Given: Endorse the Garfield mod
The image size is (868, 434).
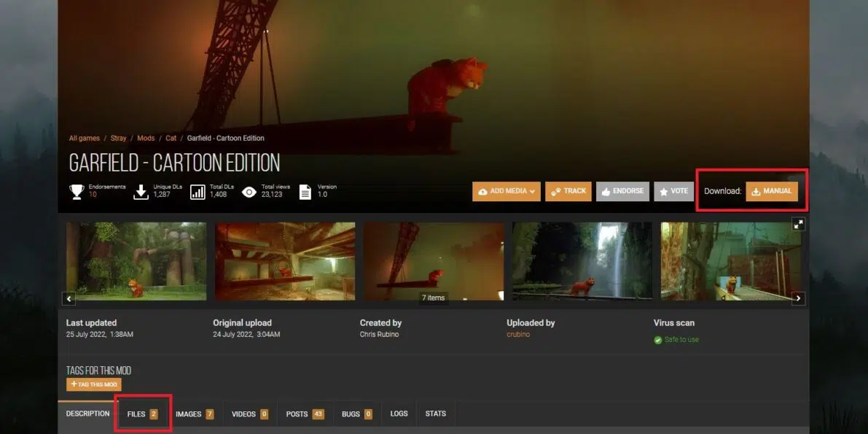Looking at the screenshot, I should pos(623,191).
